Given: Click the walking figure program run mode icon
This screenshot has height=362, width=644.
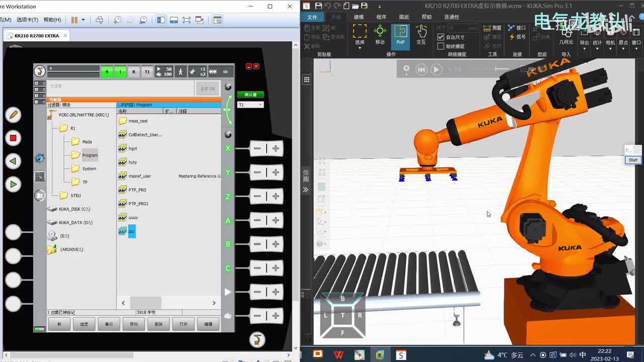Looking at the screenshot, I should (181, 71).
